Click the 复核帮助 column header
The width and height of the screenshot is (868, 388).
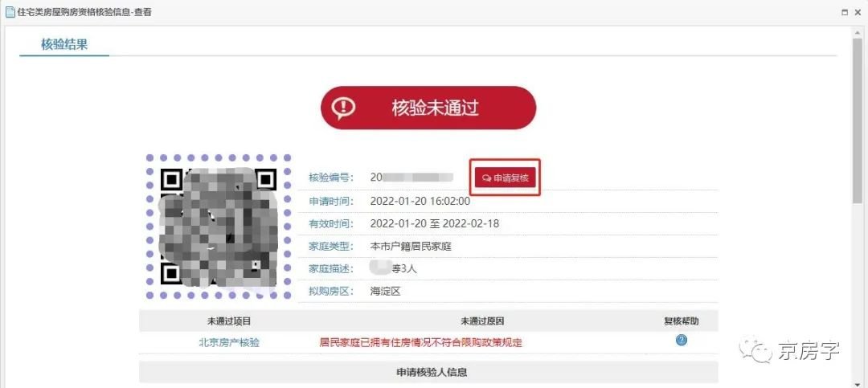pyautogui.click(x=682, y=321)
